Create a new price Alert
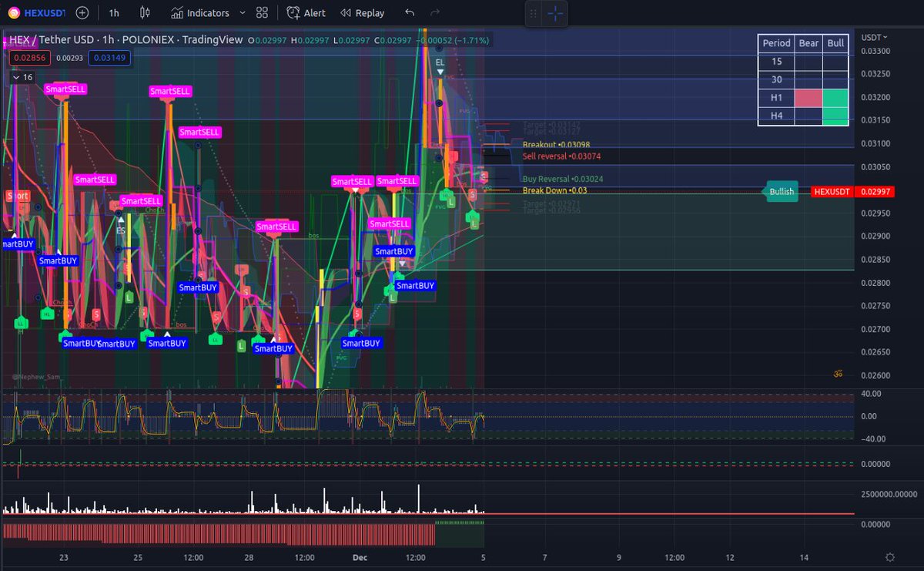The image size is (924, 571). (306, 12)
